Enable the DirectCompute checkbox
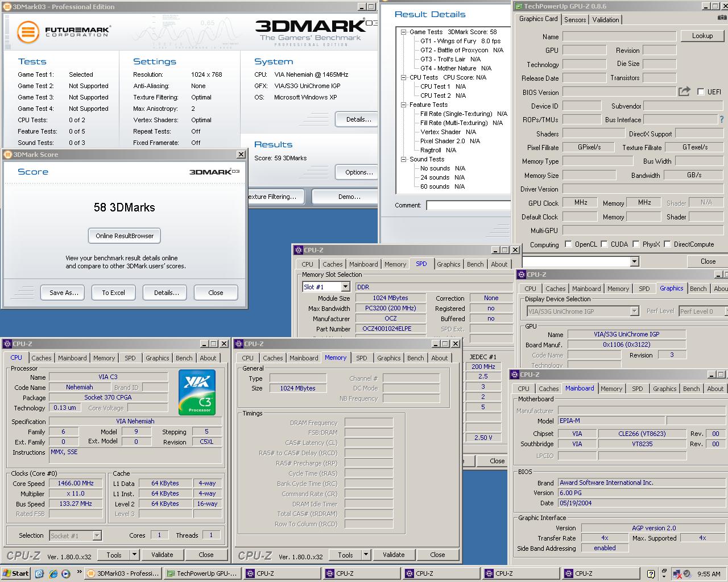This screenshot has height=582, width=728. tap(667, 244)
